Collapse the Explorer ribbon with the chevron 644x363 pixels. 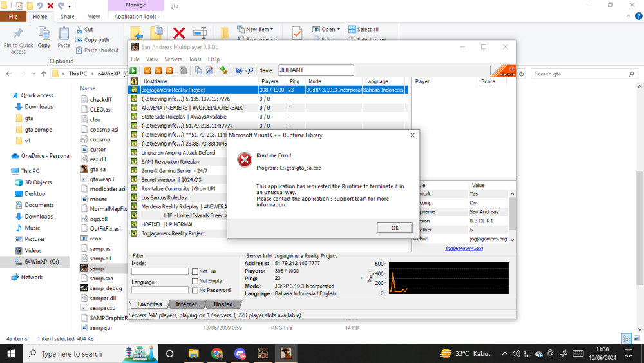[629, 17]
